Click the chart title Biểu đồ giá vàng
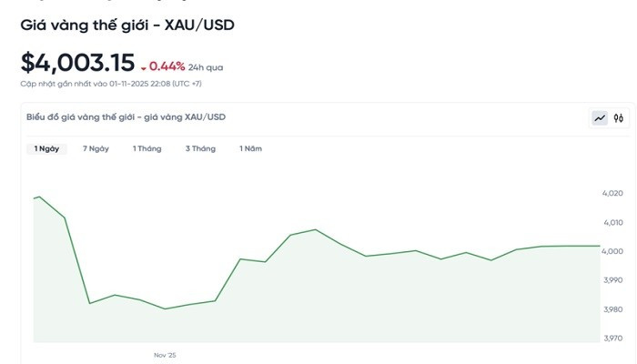The width and height of the screenshot is (637, 364). pyautogui.click(x=126, y=117)
